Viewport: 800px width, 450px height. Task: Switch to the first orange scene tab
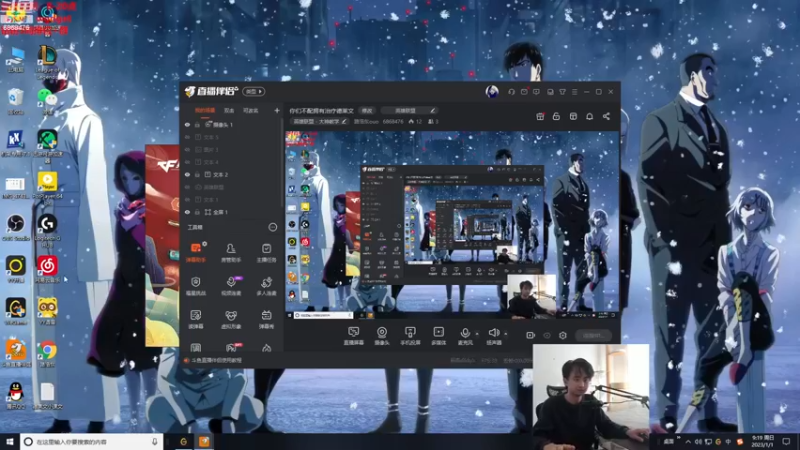[205, 110]
